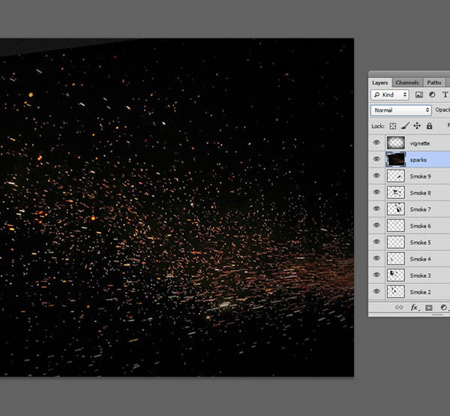450x416 pixels.
Task: Click the type layer filter icon
Action: pyautogui.click(x=445, y=95)
